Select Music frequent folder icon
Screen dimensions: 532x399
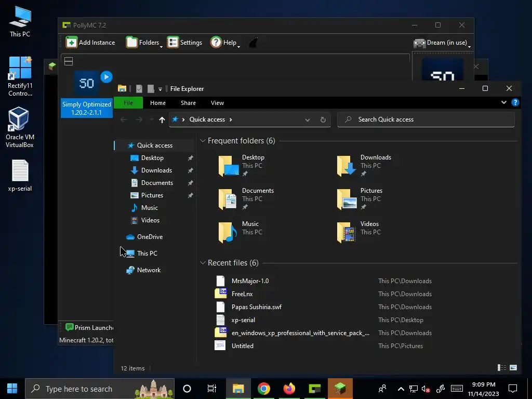tap(228, 232)
